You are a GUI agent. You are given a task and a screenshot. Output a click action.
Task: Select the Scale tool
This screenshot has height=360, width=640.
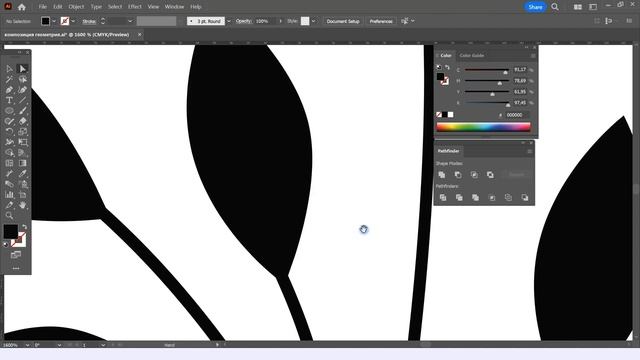coord(22,131)
